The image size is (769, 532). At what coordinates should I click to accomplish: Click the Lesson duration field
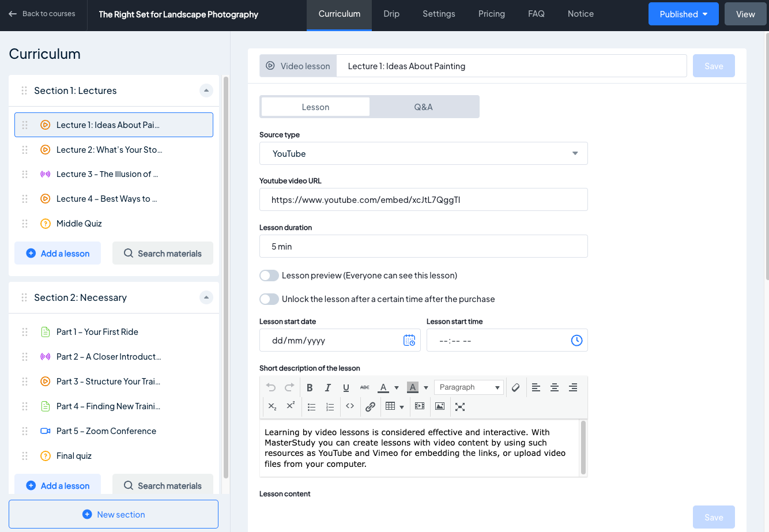pyautogui.click(x=424, y=246)
